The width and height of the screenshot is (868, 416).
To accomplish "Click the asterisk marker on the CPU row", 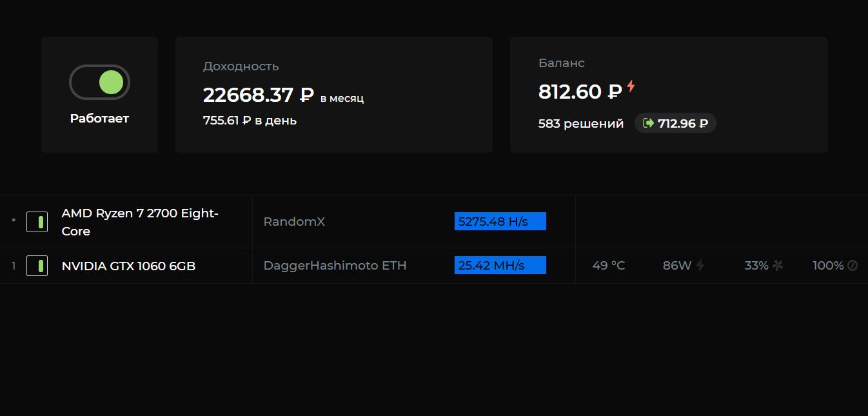I will [x=14, y=222].
